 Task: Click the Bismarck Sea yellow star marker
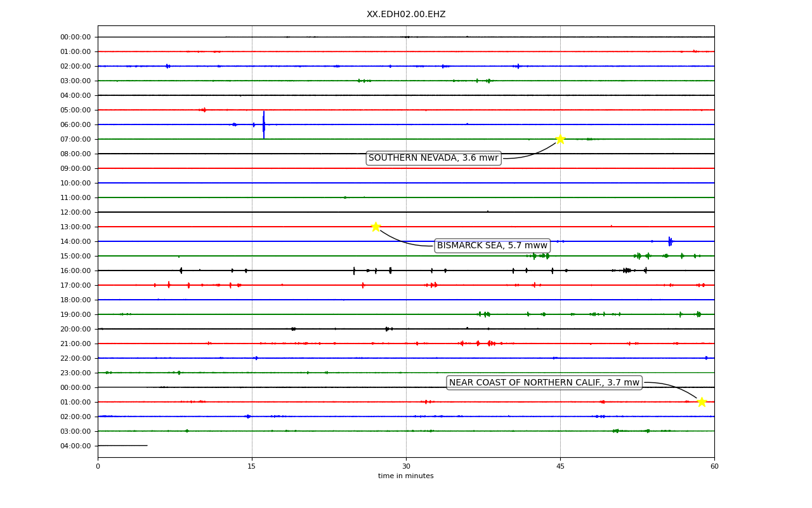[376, 227]
